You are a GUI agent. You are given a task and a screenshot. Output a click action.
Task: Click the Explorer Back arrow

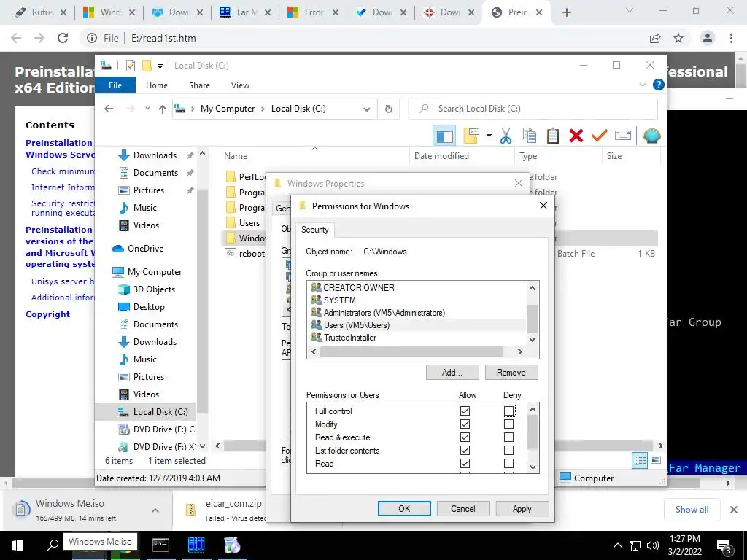pyautogui.click(x=109, y=109)
